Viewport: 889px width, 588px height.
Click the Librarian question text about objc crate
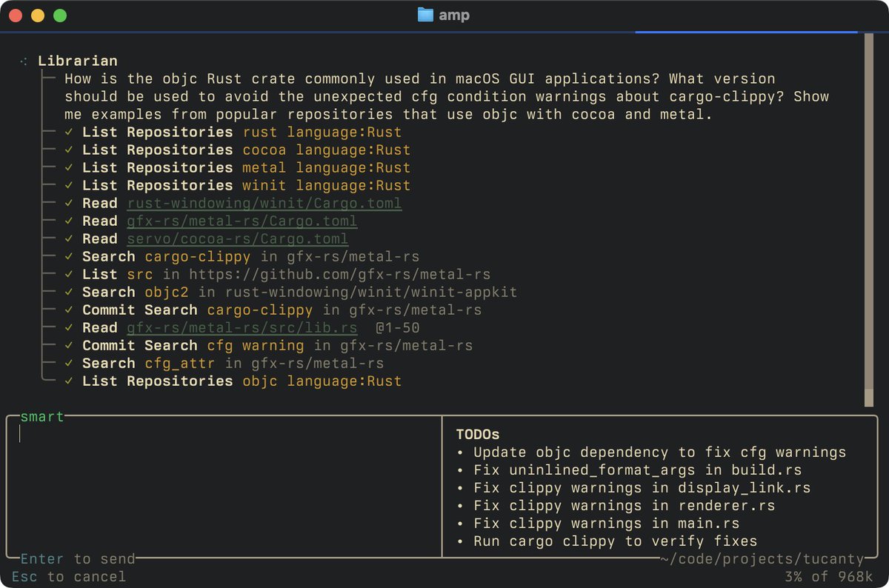pyautogui.click(x=447, y=97)
